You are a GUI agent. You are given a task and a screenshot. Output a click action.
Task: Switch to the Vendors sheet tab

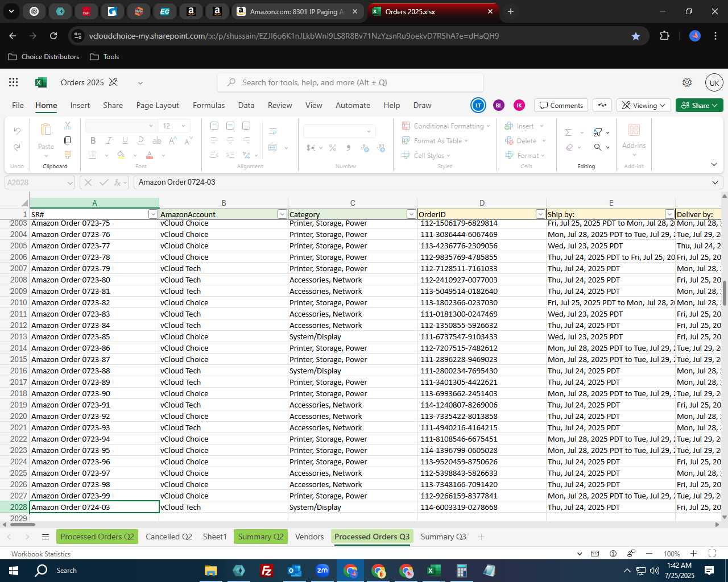point(309,537)
